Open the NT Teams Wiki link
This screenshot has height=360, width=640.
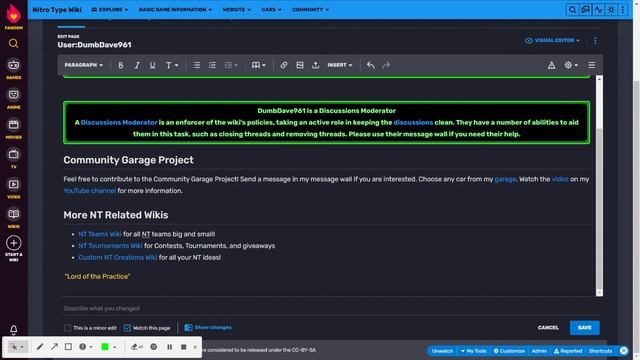pos(100,234)
